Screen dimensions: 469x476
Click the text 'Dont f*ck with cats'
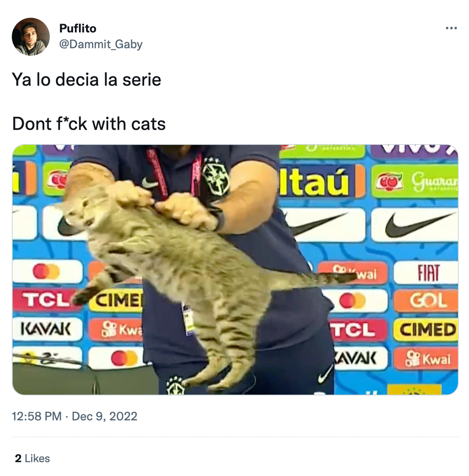[x=89, y=124]
